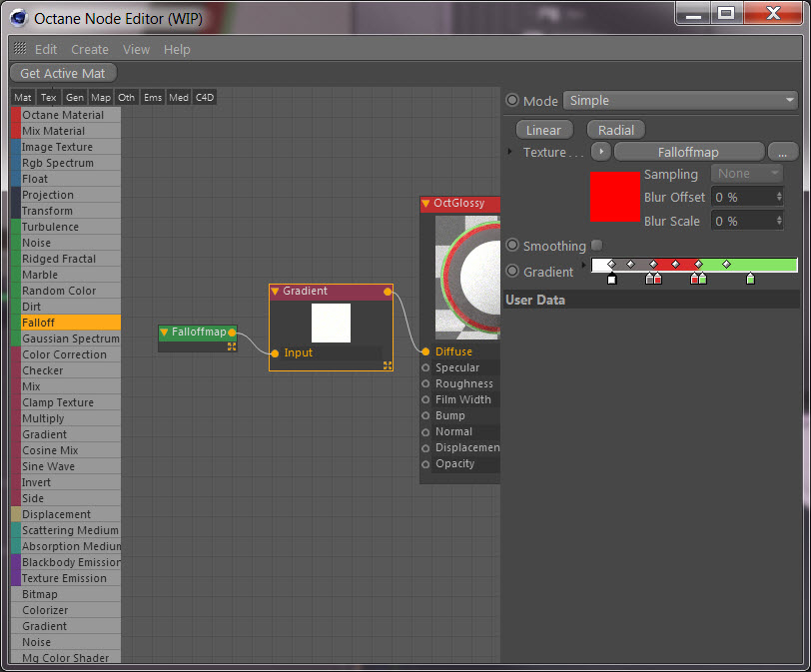The image size is (811, 672).
Task: Open the Sampling dropdown showing None
Action: click(747, 174)
